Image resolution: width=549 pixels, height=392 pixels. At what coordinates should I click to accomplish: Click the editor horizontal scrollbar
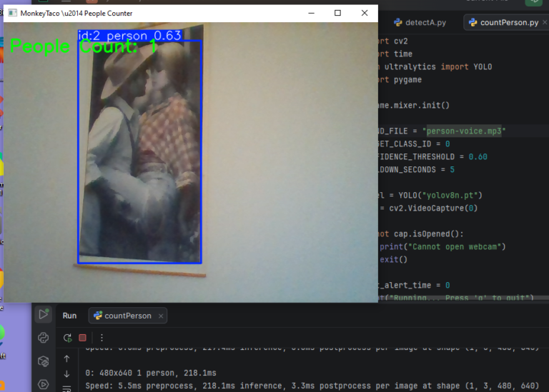tap(463, 298)
